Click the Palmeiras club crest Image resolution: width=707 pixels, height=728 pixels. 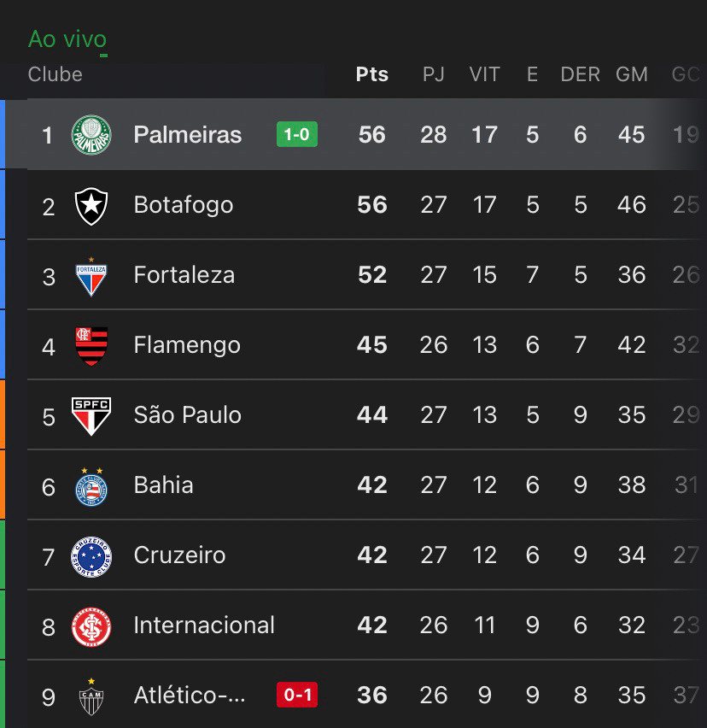[x=91, y=135]
